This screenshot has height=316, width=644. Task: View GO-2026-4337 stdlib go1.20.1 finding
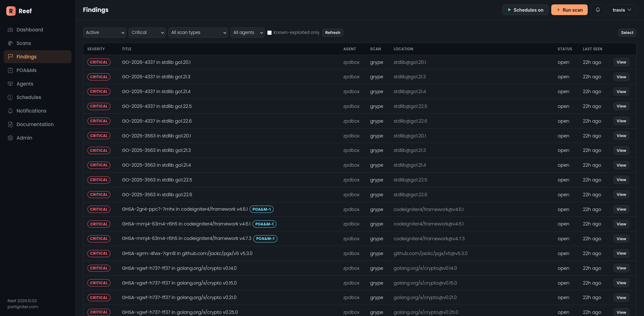click(621, 62)
